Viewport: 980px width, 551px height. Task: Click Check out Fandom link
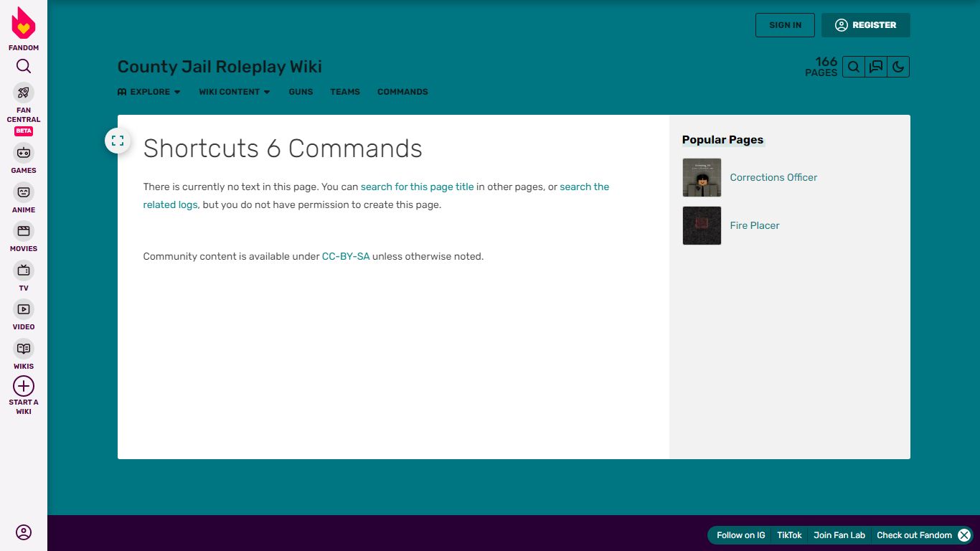[x=914, y=535]
